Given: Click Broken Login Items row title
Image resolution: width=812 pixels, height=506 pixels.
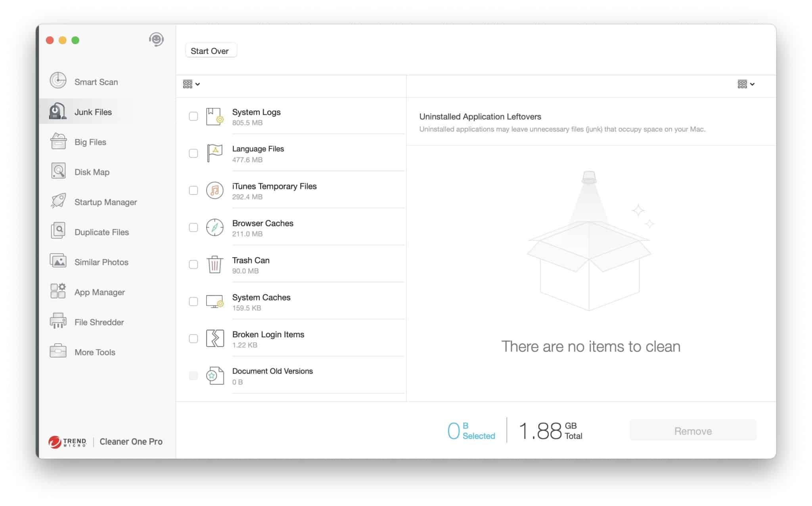Looking at the screenshot, I should [268, 334].
